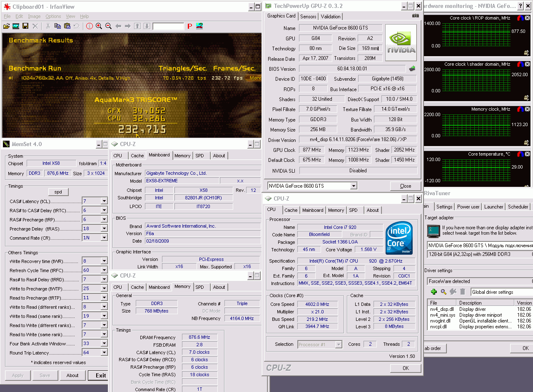The image size is (533, 392).
Task: Click the up arrow page icon in IrfanView
Action: tap(137, 26)
